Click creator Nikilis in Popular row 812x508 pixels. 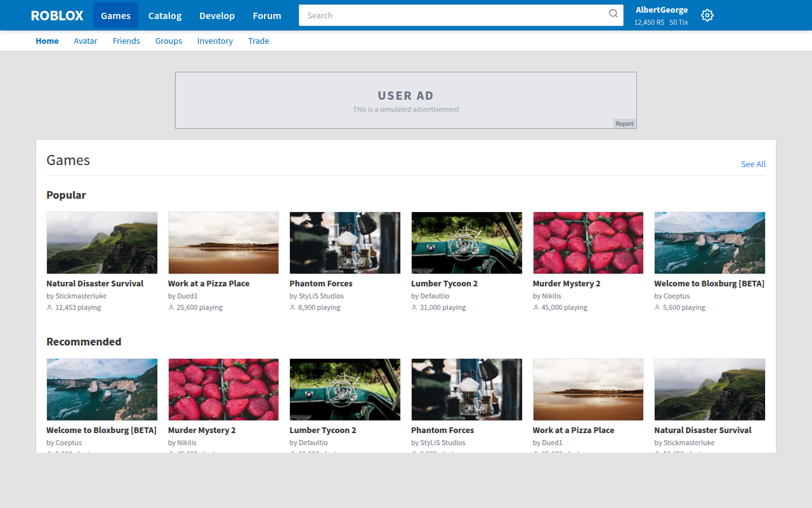552,296
